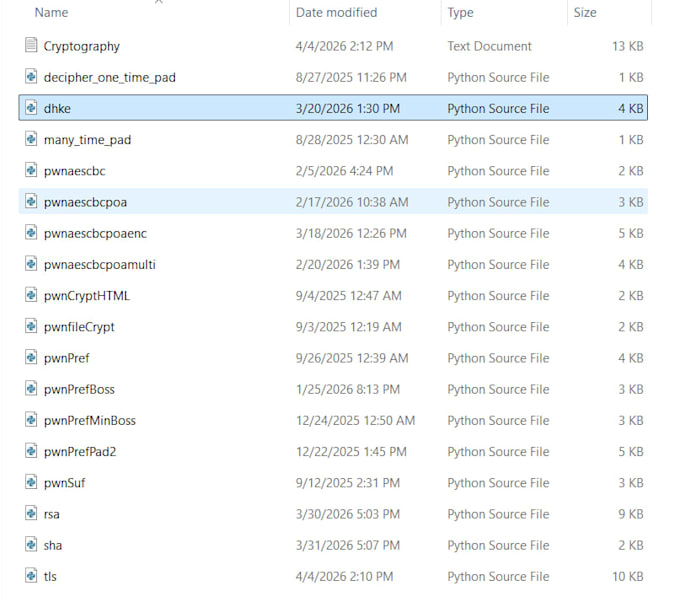680x602 pixels.
Task: Click the date 3/20/2026 1:30 PM
Action: 348,108
